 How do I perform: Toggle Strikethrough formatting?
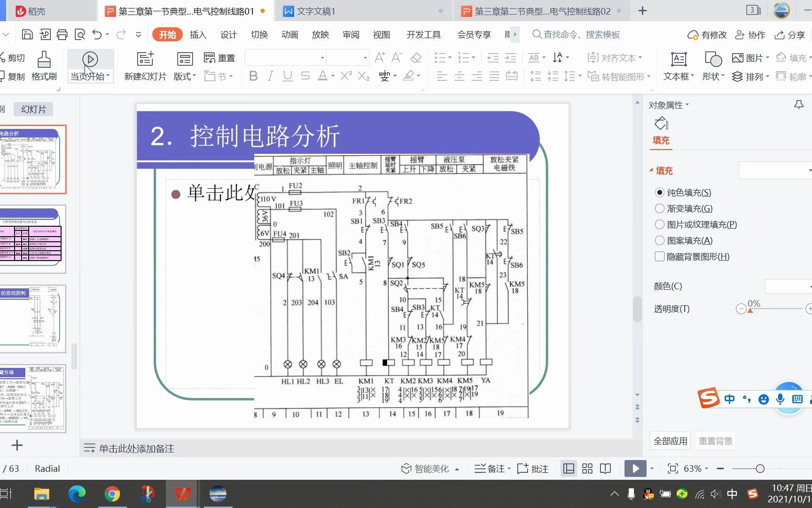pyautogui.click(x=305, y=76)
